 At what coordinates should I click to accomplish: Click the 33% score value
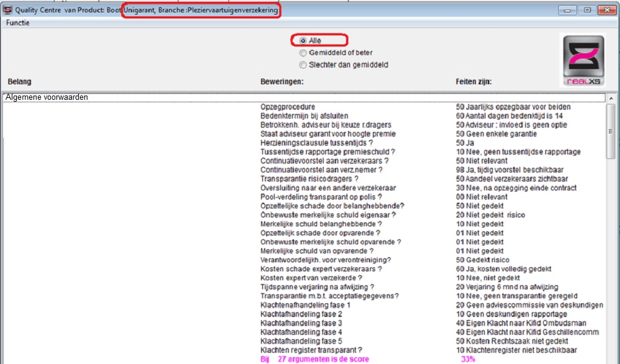coord(468,359)
